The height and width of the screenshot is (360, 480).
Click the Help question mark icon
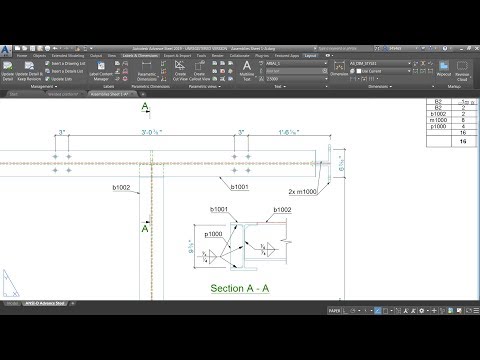pos(445,48)
